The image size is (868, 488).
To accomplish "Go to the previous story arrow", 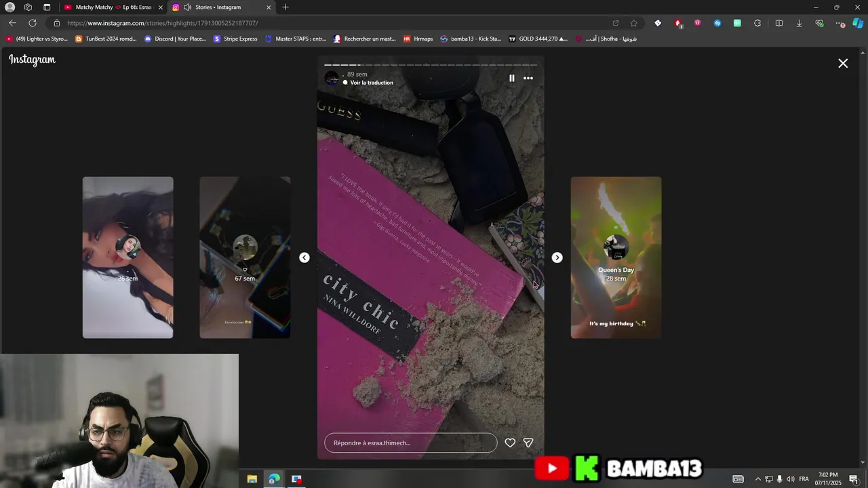I will click(304, 258).
